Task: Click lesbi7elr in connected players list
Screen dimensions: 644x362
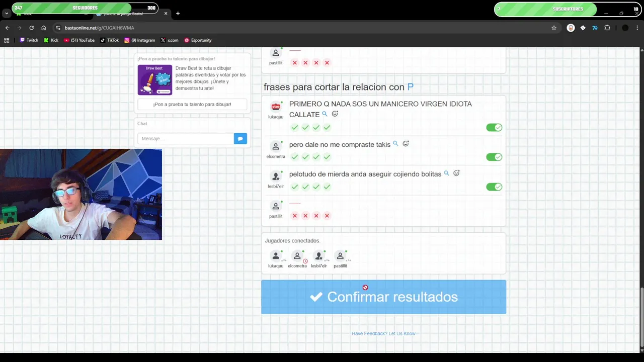Action: [x=318, y=259]
